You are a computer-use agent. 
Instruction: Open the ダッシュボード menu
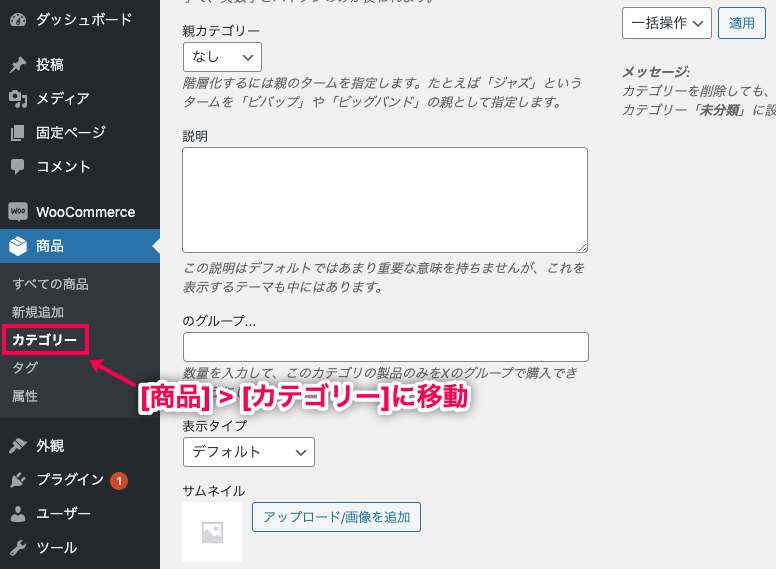point(80,20)
